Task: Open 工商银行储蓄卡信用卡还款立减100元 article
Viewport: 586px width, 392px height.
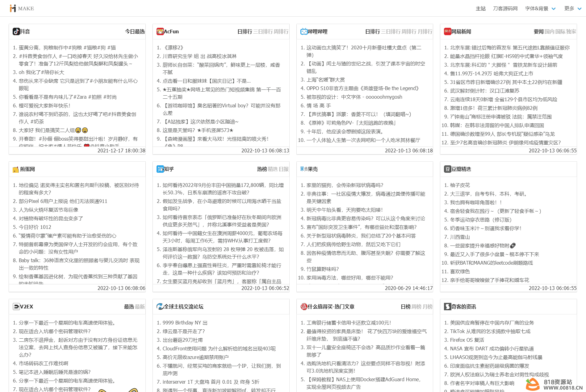Action: click(x=349, y=323)
